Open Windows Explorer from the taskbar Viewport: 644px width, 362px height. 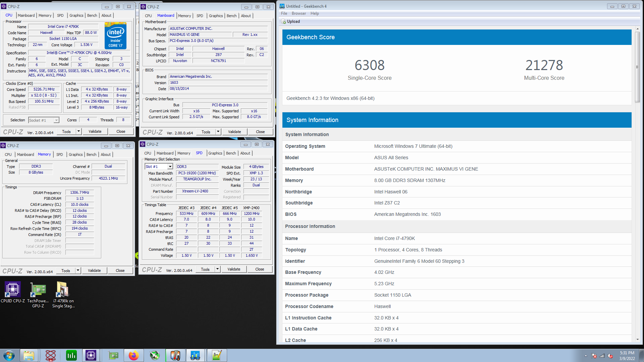[29, 355]
